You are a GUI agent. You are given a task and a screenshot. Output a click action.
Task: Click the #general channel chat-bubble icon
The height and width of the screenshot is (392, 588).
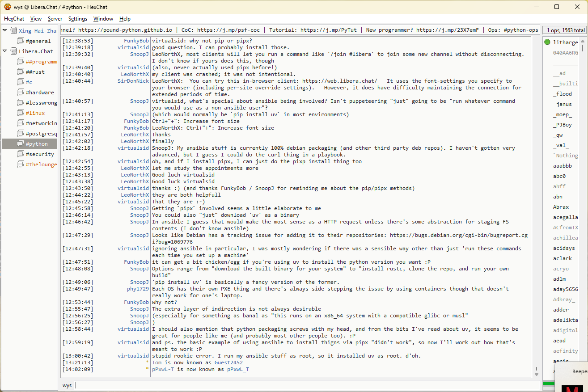pos(21,41)
